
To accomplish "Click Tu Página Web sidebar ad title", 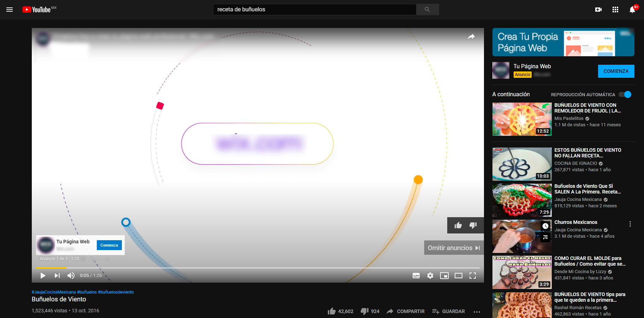I will pos(532,66).
